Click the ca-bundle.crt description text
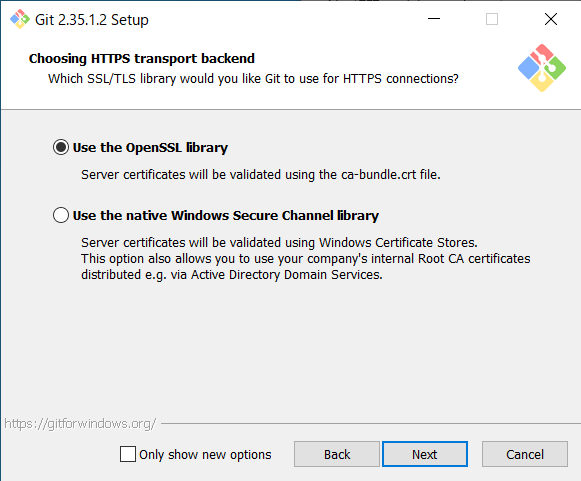 (x=261, y=175)
